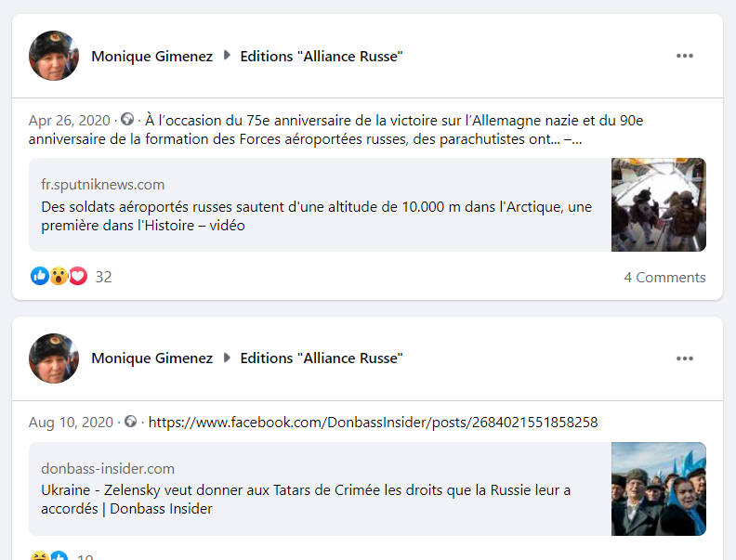This screenshot has height=560, width=736.
Task: Click the Apr 26, 2020 timestamp
Action: pos(69,121)
